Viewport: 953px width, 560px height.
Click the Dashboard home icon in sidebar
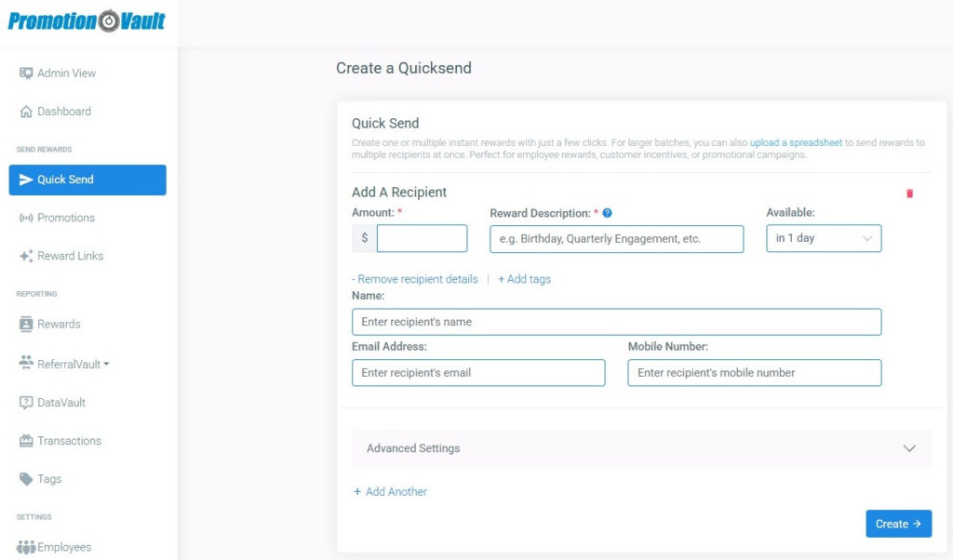pos(26,112)
